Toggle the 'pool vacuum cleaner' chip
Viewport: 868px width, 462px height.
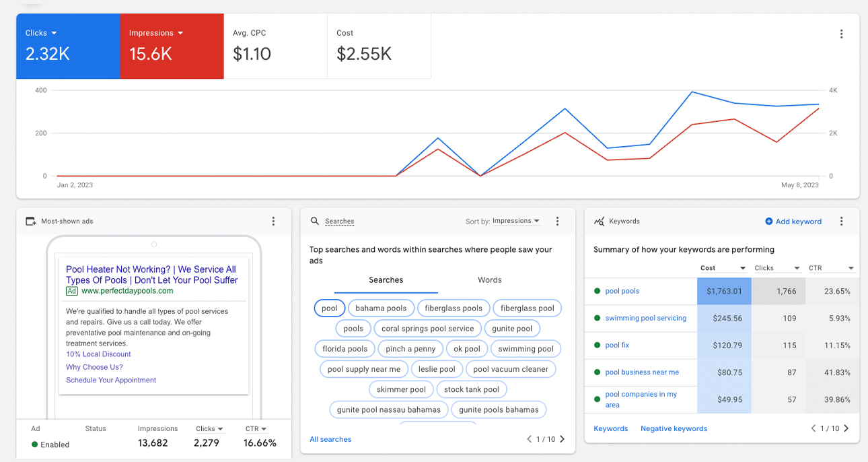tap(511, 369)
